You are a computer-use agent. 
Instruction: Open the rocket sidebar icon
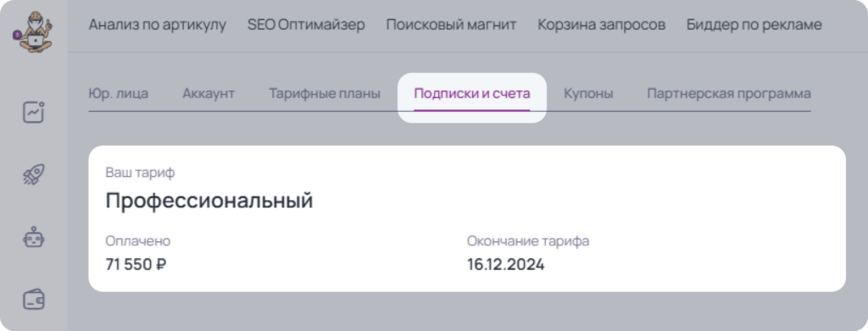[x=33, y=174]
